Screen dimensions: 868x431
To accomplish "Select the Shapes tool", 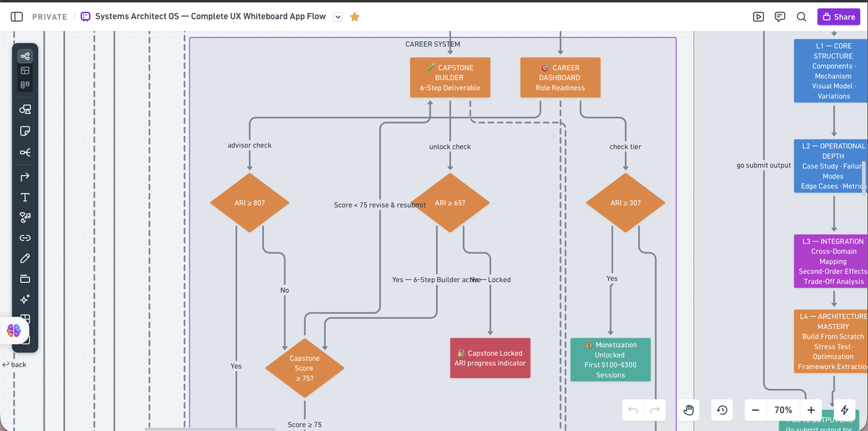I will (25, 109).
